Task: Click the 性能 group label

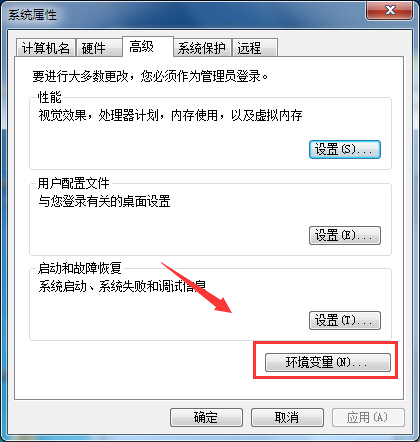Action: tap(49, 97)
